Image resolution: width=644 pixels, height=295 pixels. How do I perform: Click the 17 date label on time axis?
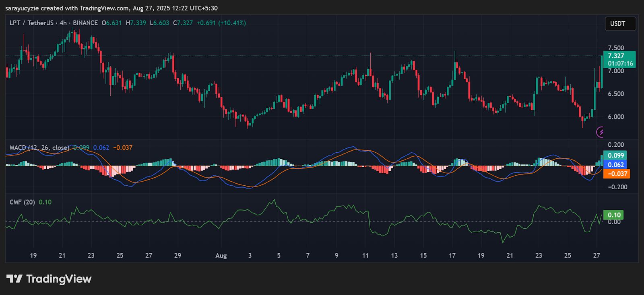pos(452,256)
